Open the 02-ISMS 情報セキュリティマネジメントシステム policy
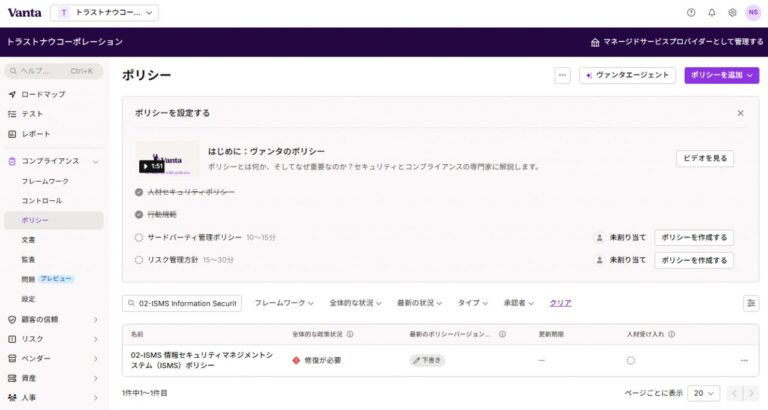The width and height of the screenshot is (768, 410). pyautogui.click(x=202, y=360)
